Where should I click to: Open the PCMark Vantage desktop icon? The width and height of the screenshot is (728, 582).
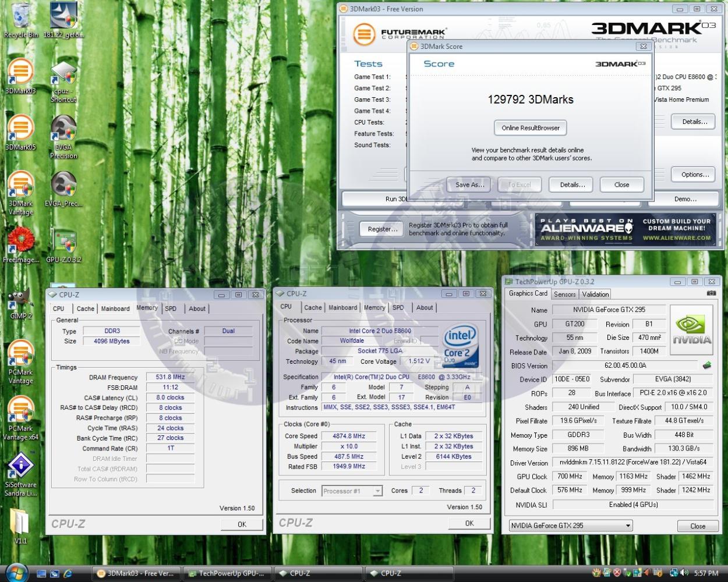(20, 363)
